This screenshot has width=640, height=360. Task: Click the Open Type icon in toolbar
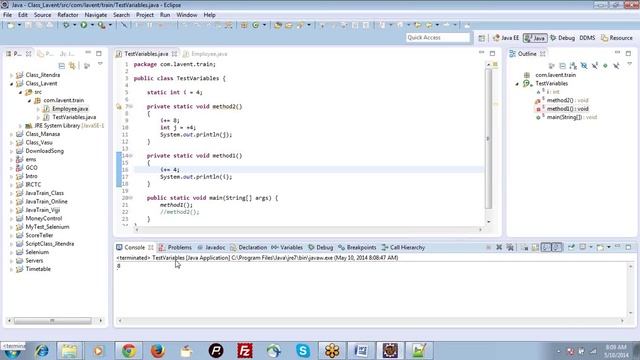pyautogui.click(x=278, y=25)
